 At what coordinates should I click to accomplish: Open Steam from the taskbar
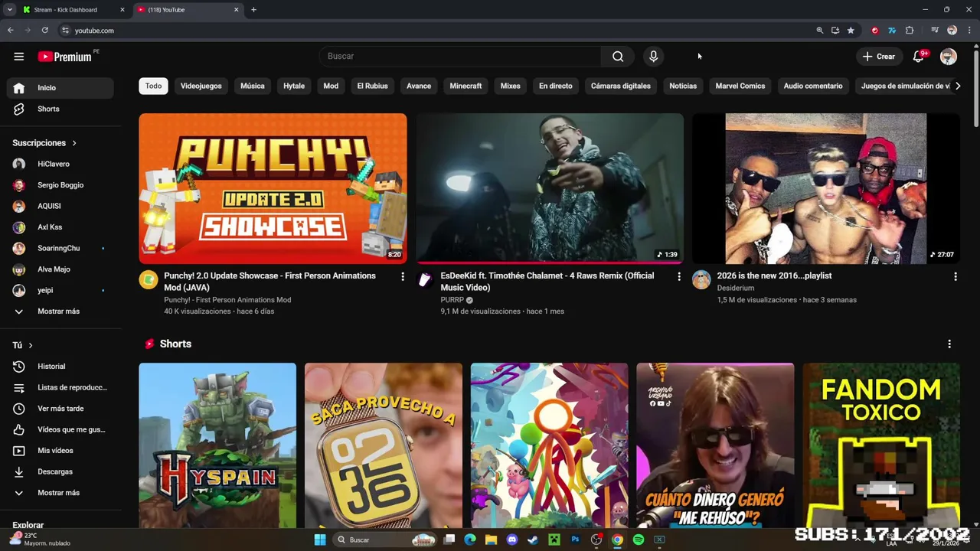point(533,540)
